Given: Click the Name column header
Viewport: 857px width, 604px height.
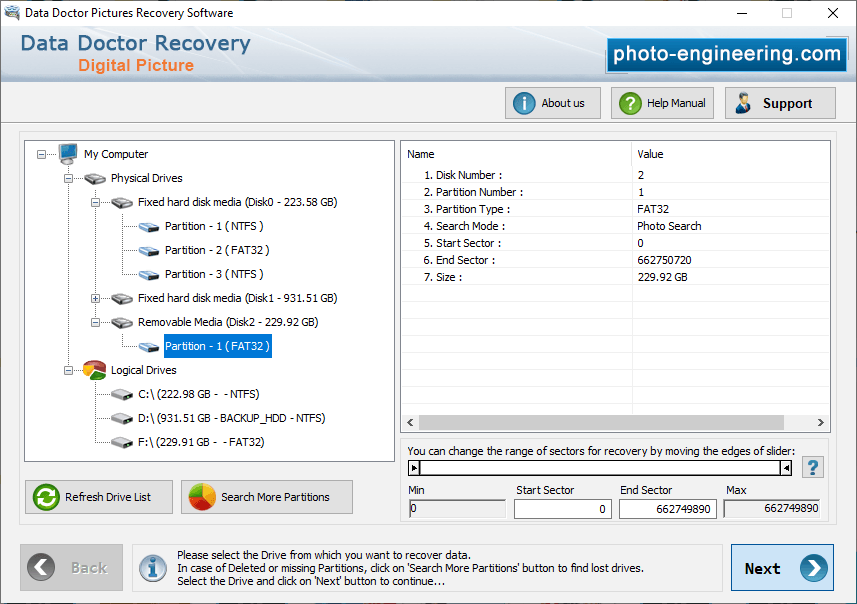Looking at the screenshot, I should (x=516, y=154).
